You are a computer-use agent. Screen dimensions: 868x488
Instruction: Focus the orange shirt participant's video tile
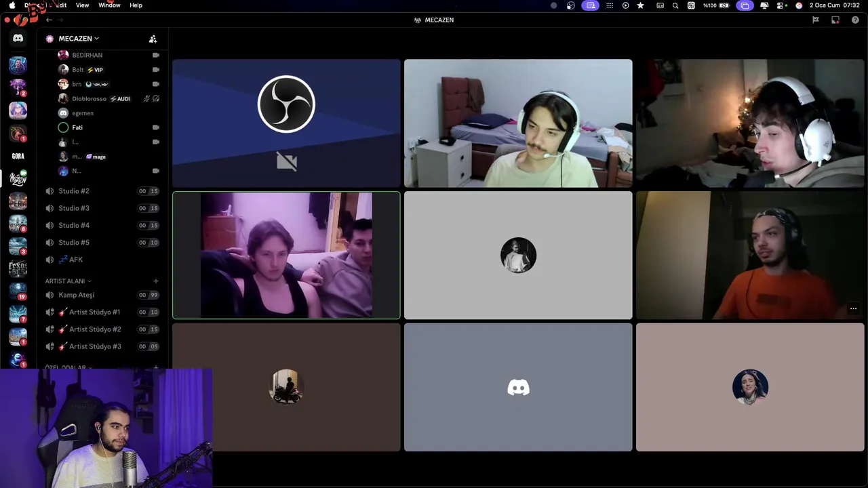point(750,255)
